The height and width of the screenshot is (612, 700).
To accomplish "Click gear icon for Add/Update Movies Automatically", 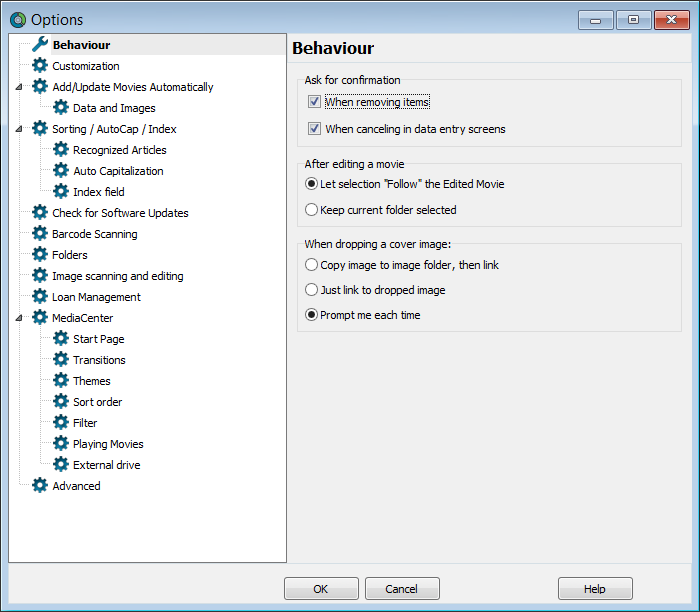I will click(40, 87).
